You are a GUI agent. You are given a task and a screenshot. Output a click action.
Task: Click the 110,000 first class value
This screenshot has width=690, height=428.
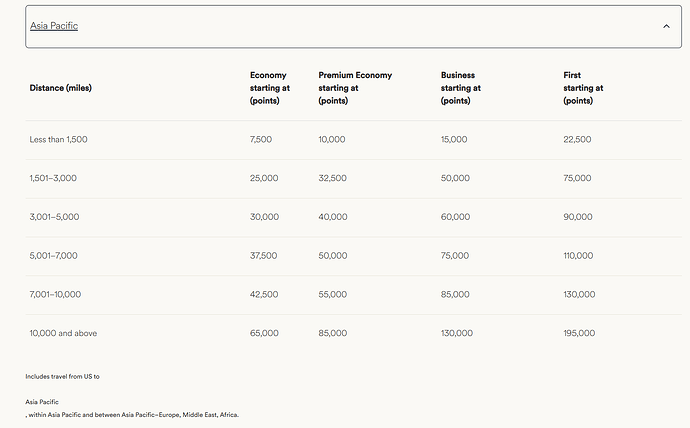(578, 256)
